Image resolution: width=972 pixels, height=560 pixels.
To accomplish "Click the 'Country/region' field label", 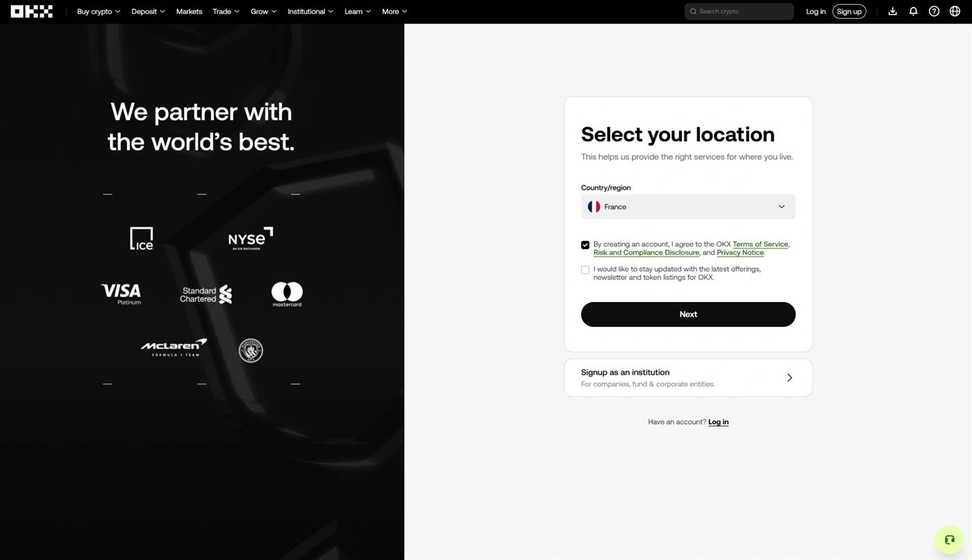I will (606, 187).
